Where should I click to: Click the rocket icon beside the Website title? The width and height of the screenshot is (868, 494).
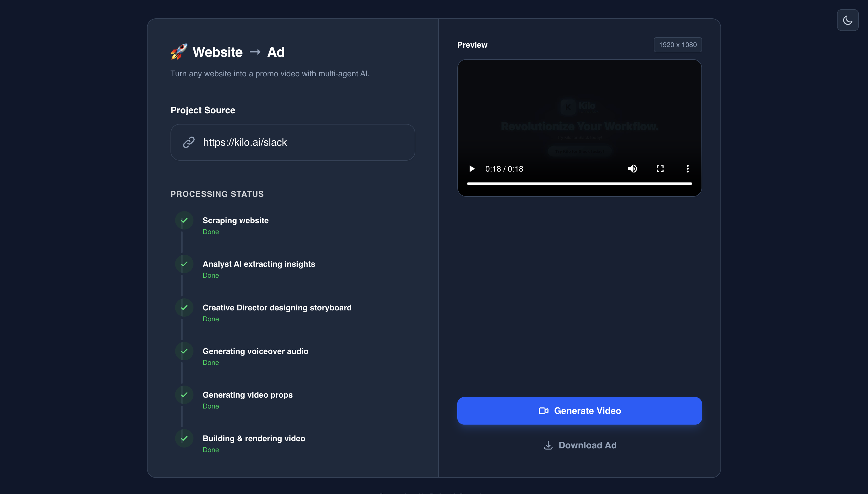tap(179, 52)
